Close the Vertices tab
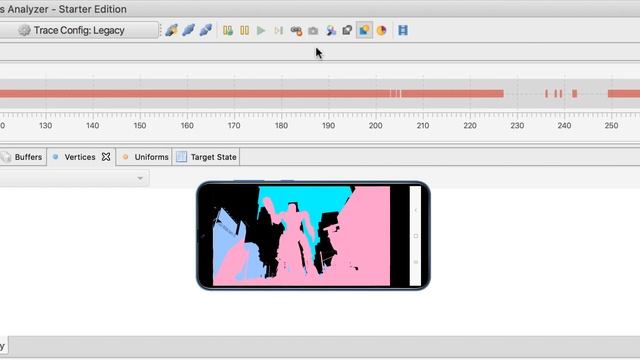 106,157
